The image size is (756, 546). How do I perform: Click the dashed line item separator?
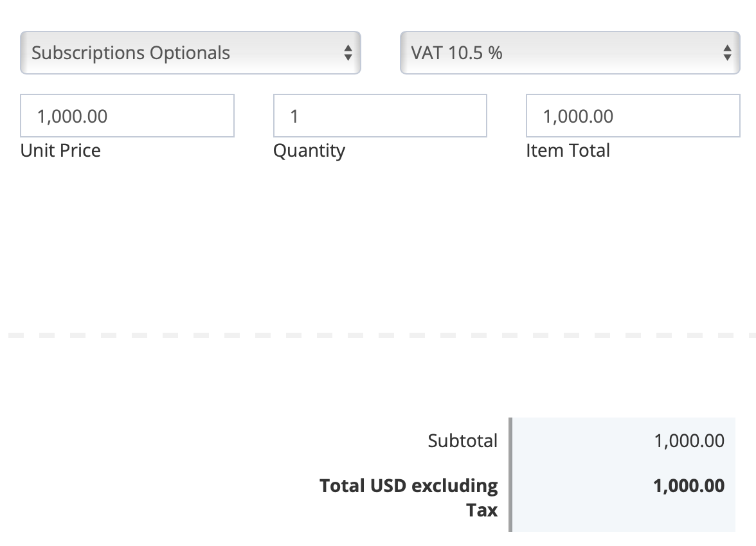378,335
